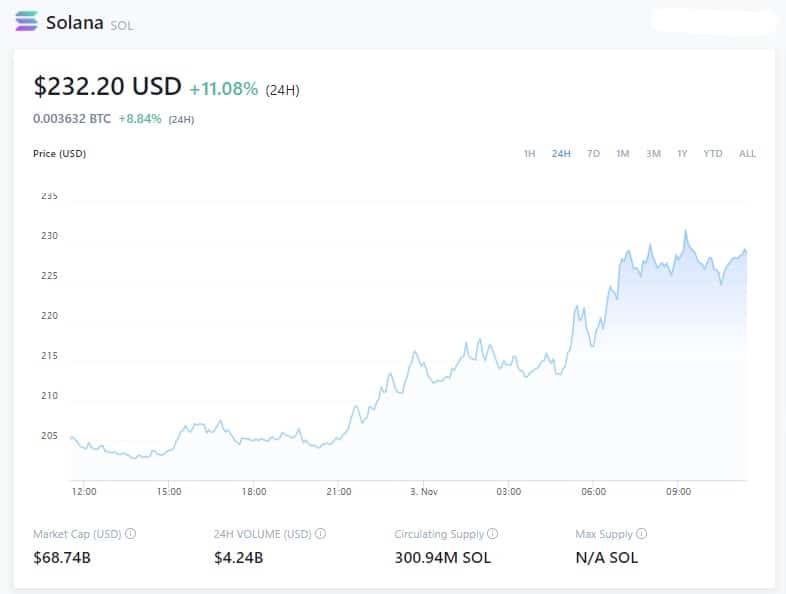Open the Circulating Supply info icon
Viewport: 786px width, 594px height.
click(x=492, y=533)
